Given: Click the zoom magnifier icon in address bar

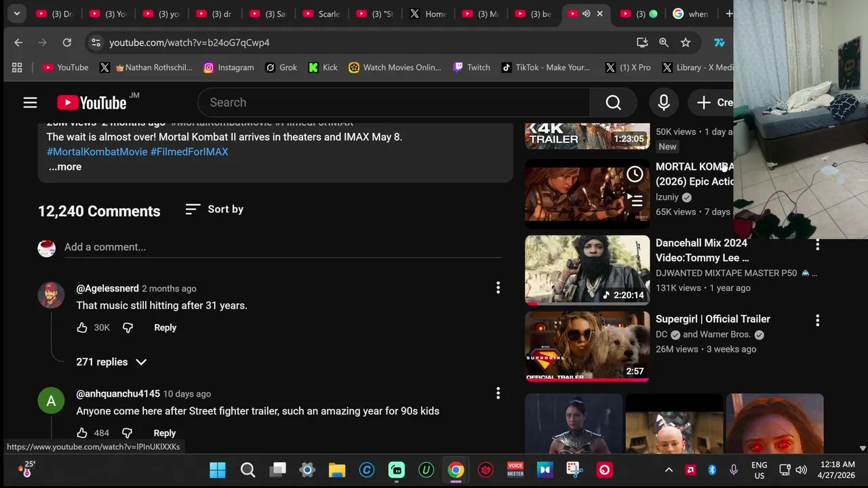Looking at the screenshot, I should [x=664, y=42].
